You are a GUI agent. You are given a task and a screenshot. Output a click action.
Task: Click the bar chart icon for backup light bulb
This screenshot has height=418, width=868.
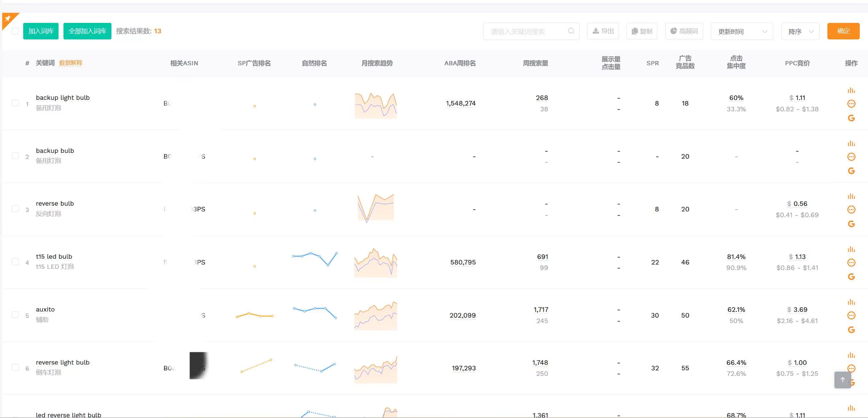pos(851,90)
